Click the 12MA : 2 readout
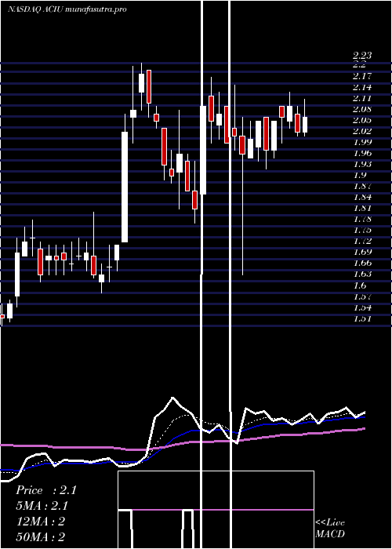392x549 pixels. click(x=41, y=522)
